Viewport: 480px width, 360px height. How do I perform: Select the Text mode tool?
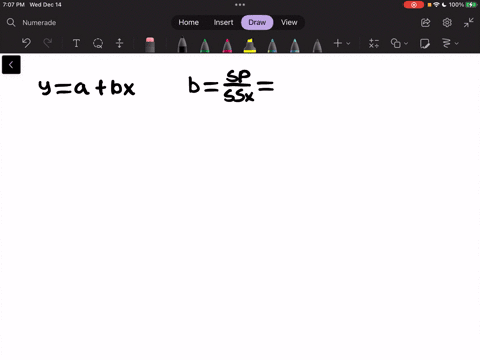click(76, 43)
